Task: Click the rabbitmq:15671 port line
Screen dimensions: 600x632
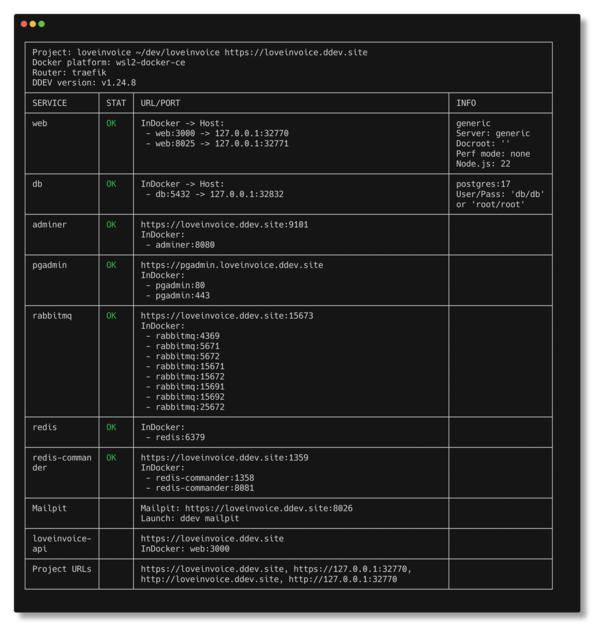Action: click(x=185, y=366)
